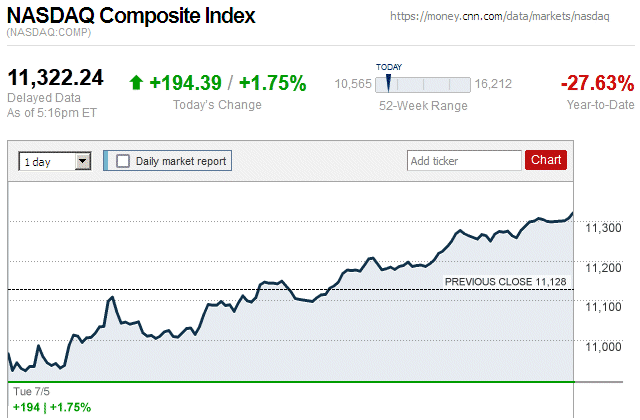Click the green up arrow icon
This screenshot has width=640, height=420.
tap(137, 83)
